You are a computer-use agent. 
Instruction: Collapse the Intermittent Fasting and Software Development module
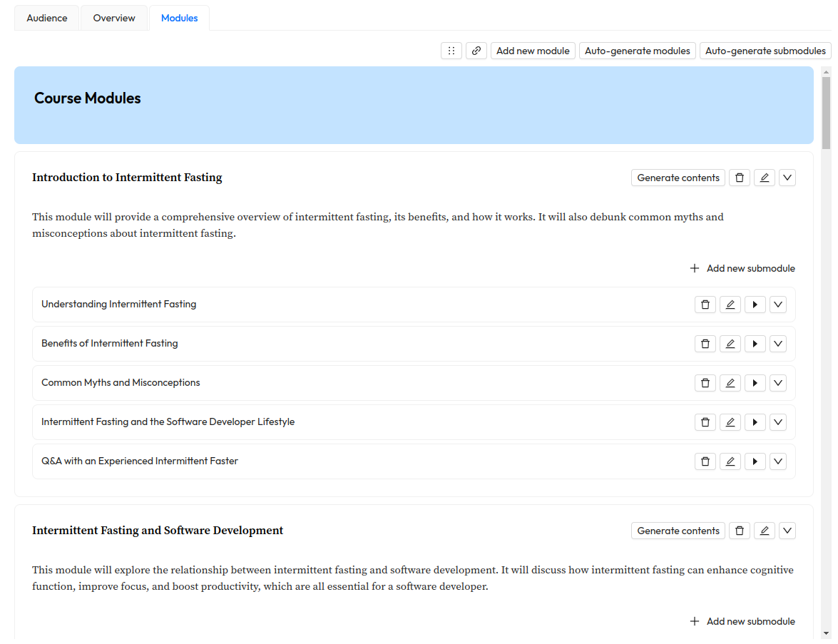point(787,531)
